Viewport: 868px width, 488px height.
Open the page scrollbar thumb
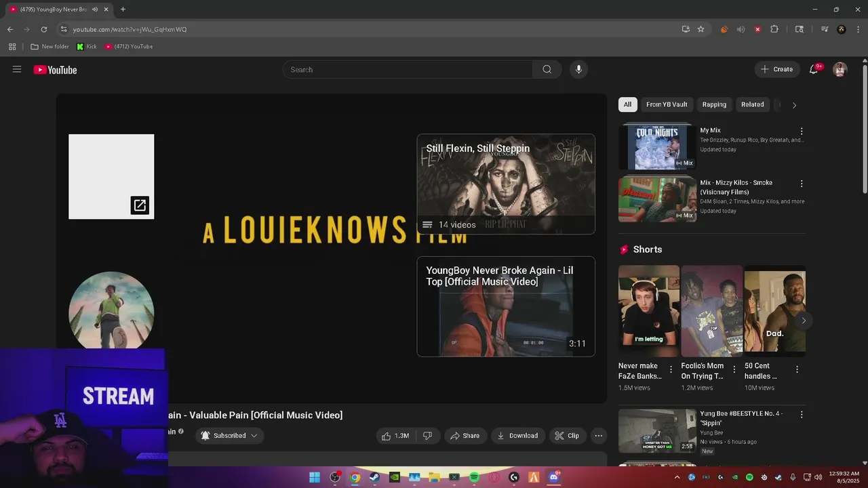point(865,129)
